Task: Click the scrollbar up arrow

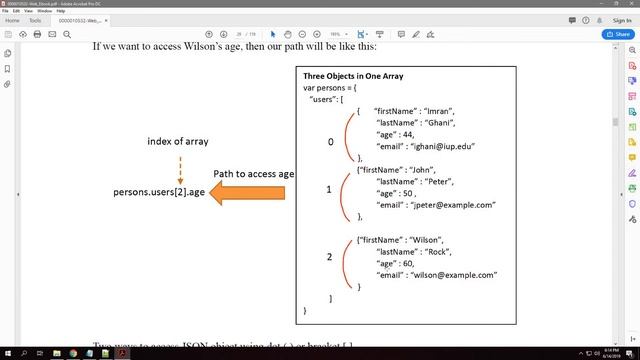Action: point(616,48)
